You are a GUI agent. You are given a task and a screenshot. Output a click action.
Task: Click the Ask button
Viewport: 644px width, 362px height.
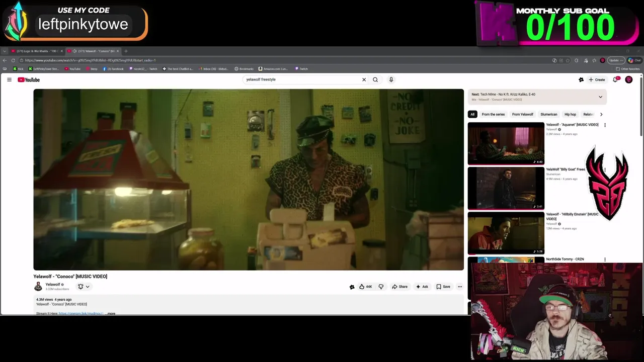click(422, 287)
